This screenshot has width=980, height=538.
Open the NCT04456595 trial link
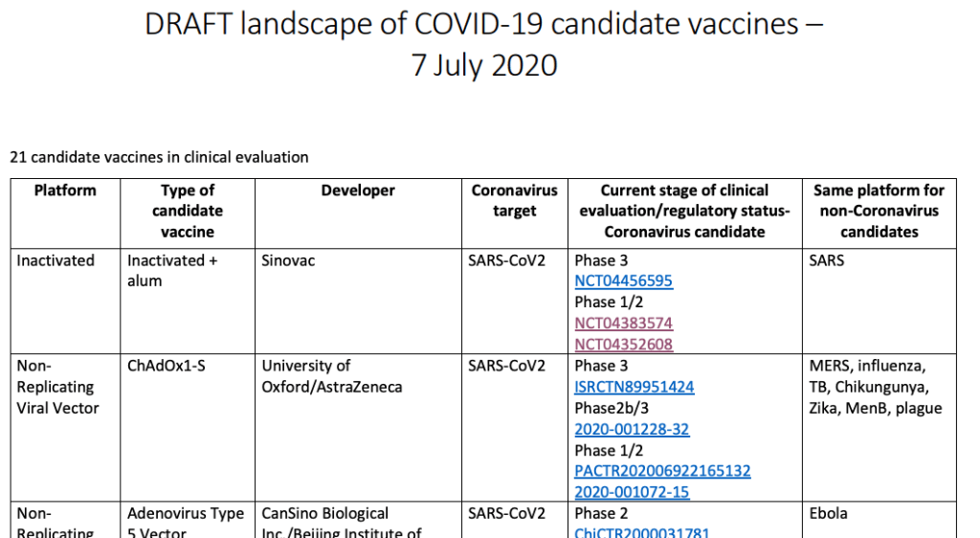(623, 281)
